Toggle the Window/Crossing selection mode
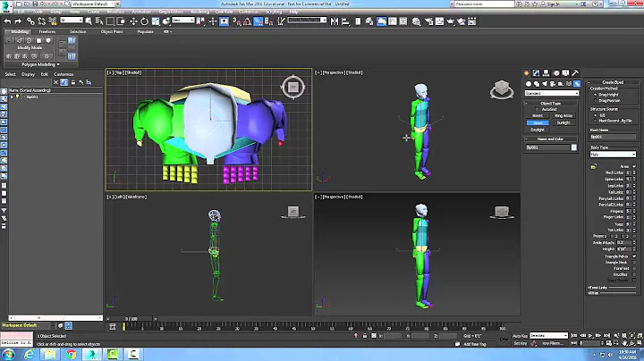 pos(121,21)
